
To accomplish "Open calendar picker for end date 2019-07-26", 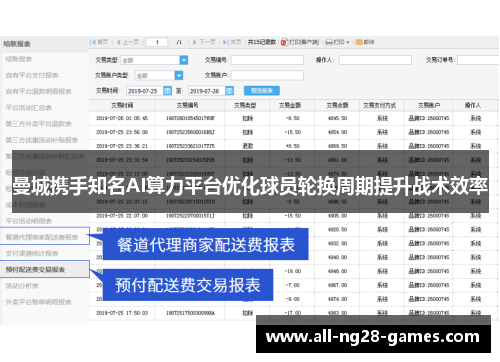I will tap(229, 91).
